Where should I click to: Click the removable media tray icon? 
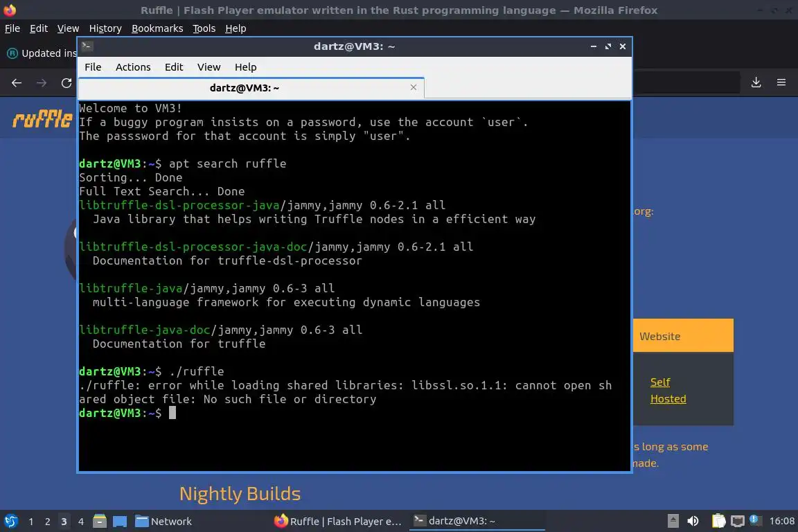[x=673, y=521]
